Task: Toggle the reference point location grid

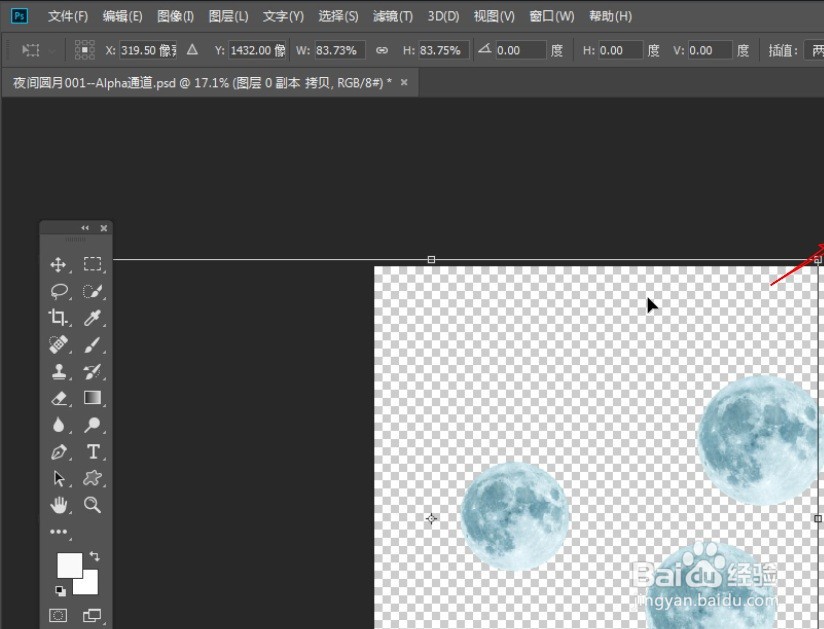Action: [x=85, y=50]
